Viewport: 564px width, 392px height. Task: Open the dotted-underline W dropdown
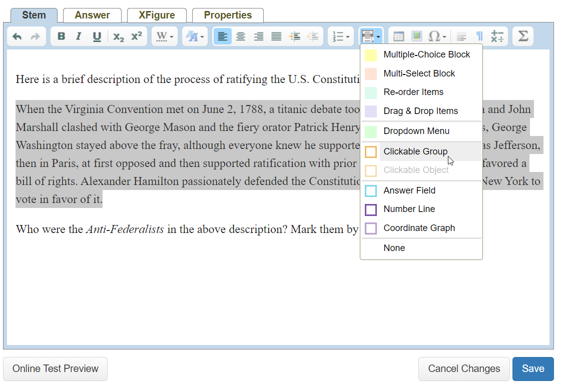pos(165,36)
